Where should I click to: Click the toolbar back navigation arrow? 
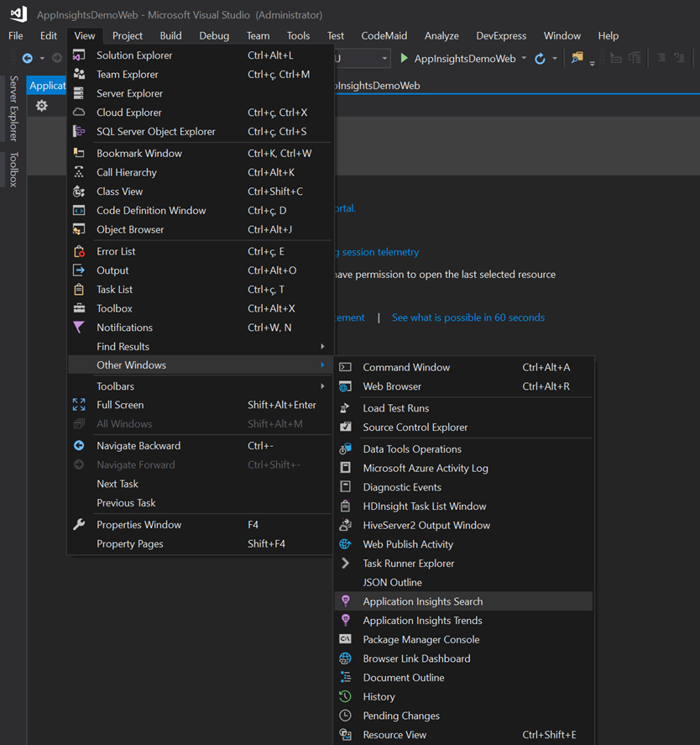28,58
